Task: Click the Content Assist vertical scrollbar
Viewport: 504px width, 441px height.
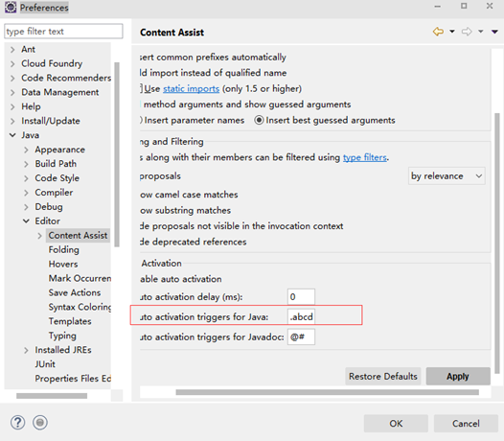Action: pos(497,244)
